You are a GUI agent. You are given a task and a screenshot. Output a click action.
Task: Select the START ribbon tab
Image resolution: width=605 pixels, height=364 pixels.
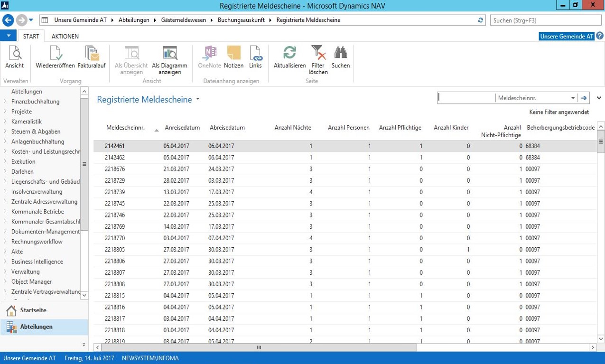pos(31,36)
